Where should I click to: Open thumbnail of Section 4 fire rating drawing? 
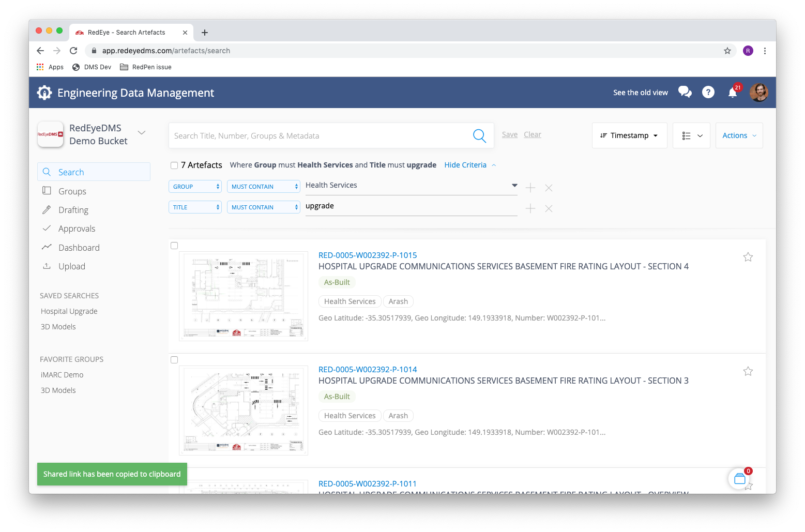[x=244, y=296]
